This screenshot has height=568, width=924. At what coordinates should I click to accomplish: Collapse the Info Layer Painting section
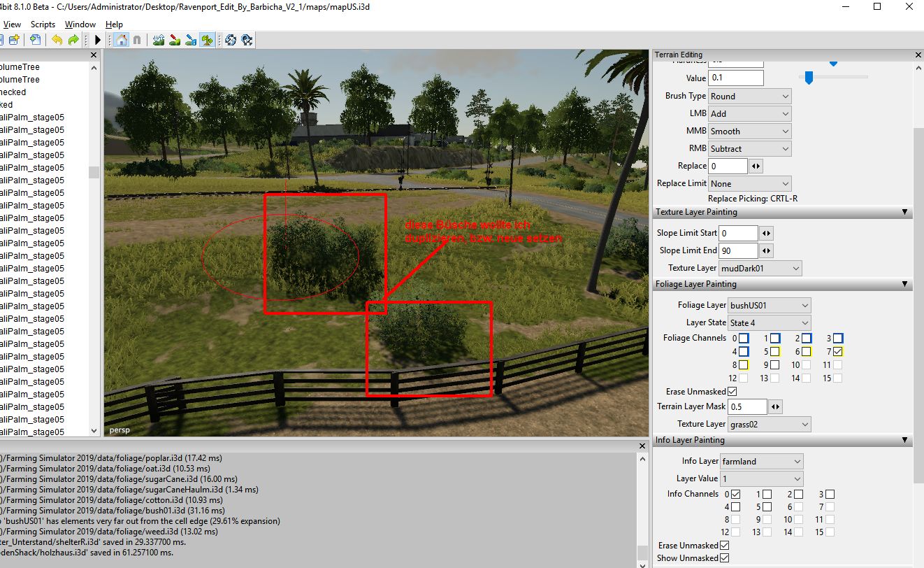tap(904, 440)
